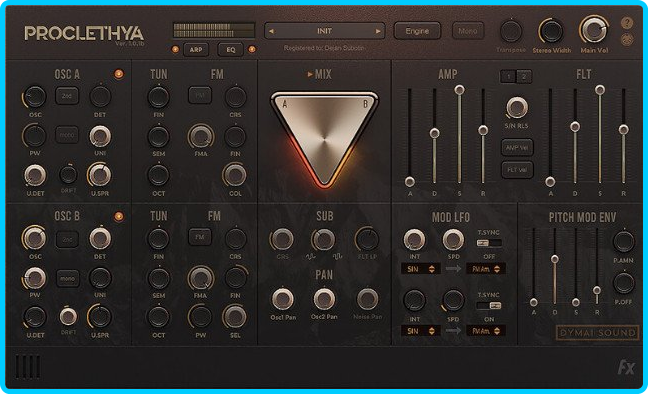The width and height of the screenshot is (648, 394).
Task: Click the MIDI connector icon below help
Action: (627, 40)
